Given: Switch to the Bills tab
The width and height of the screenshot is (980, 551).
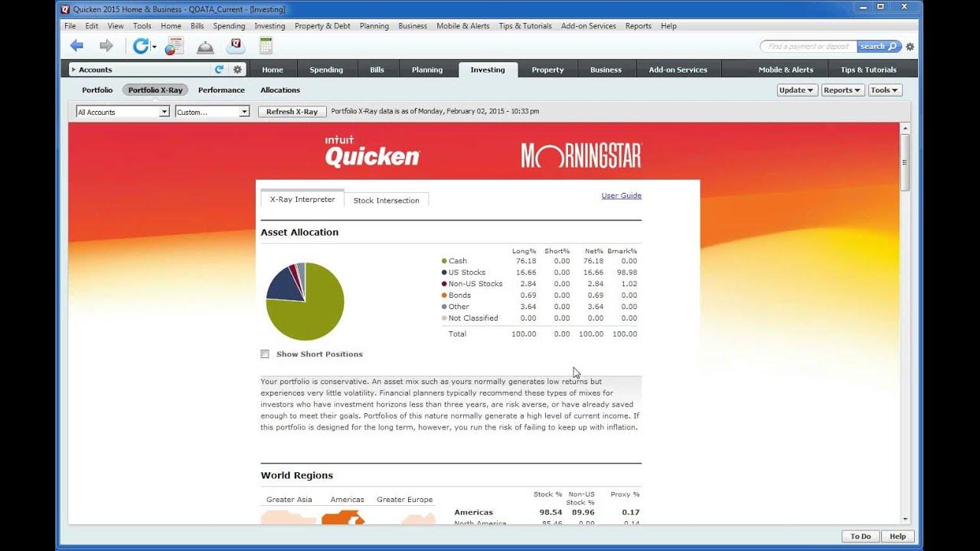Looking at the screenshot, I should click(377, 70).
